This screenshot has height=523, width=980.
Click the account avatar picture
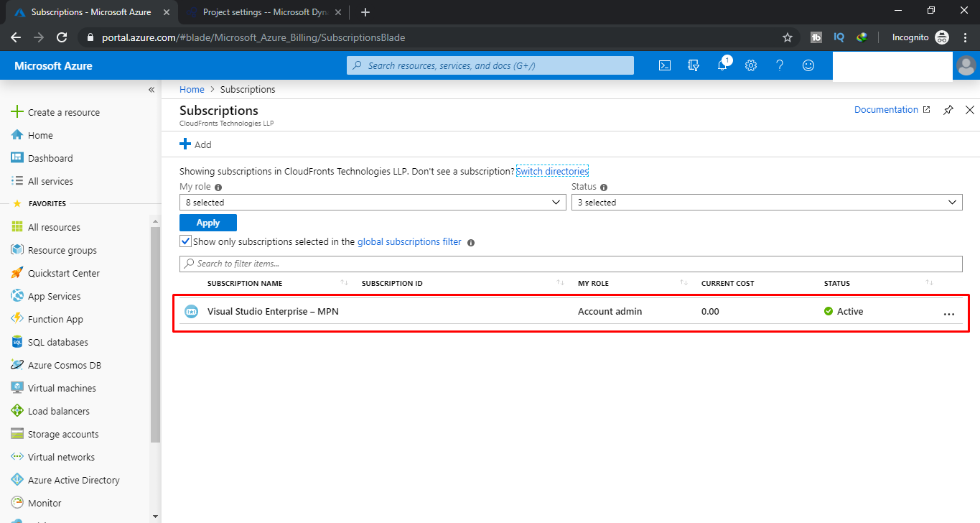966,65
